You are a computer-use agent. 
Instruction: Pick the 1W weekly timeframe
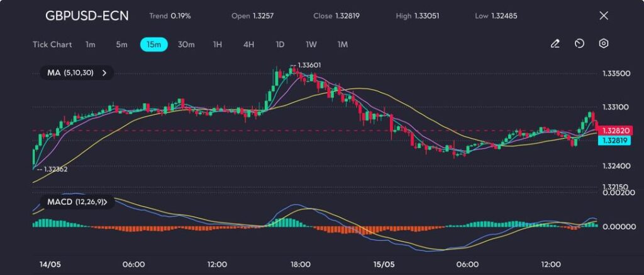(x=311, y=45)
